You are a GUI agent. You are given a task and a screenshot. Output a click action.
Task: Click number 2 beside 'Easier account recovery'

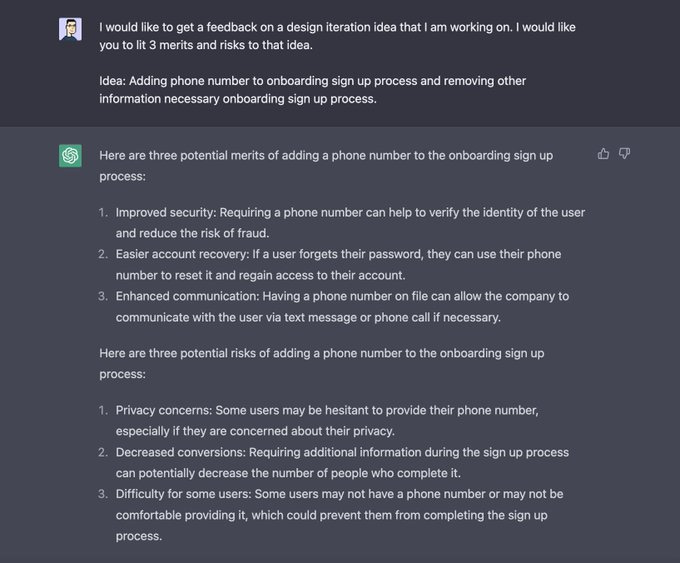point(103,254)
